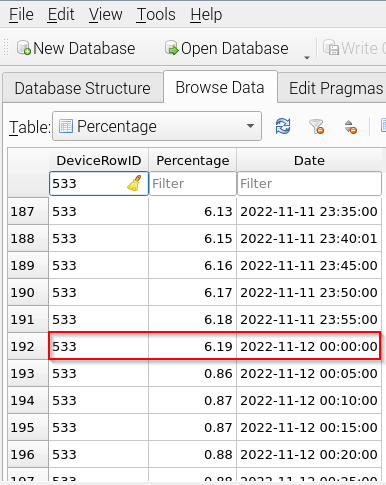This screenshot has height=485, width=386.
Task: Select row header 196
Action: (x=28, y=454)
